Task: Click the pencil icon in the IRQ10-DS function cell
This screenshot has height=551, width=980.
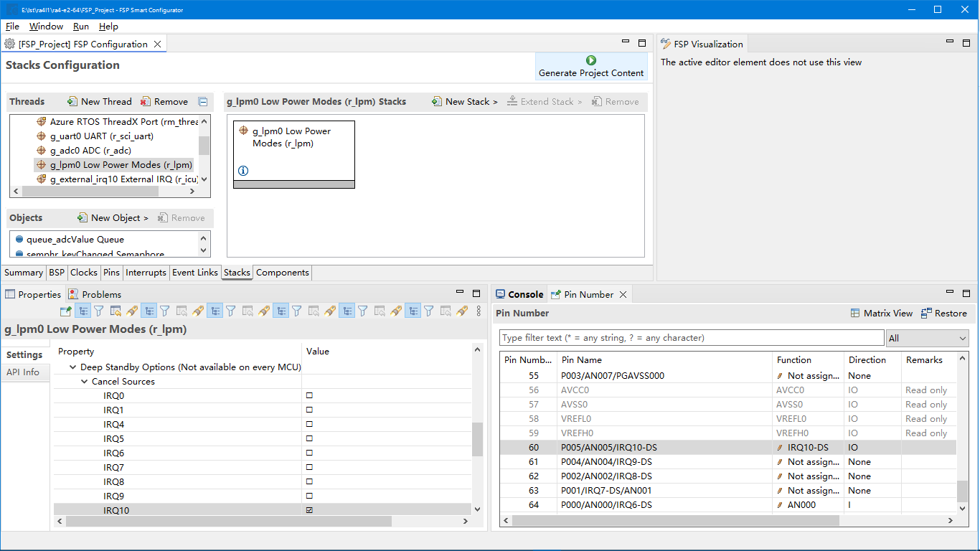Action: (781, 448)
